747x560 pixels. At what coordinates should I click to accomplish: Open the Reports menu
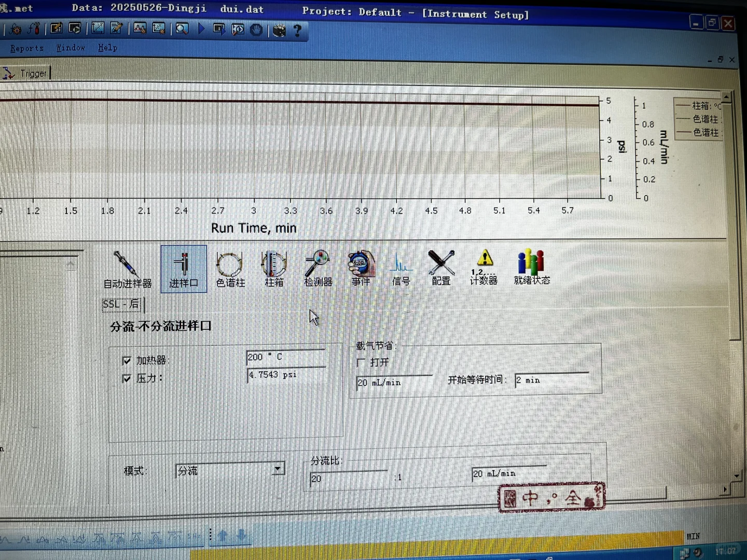26,48
